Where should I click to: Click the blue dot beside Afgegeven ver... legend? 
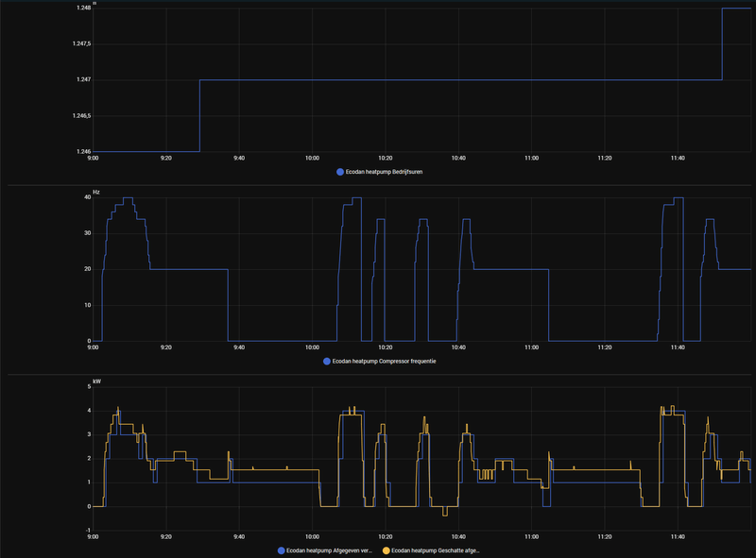(281, 550)
